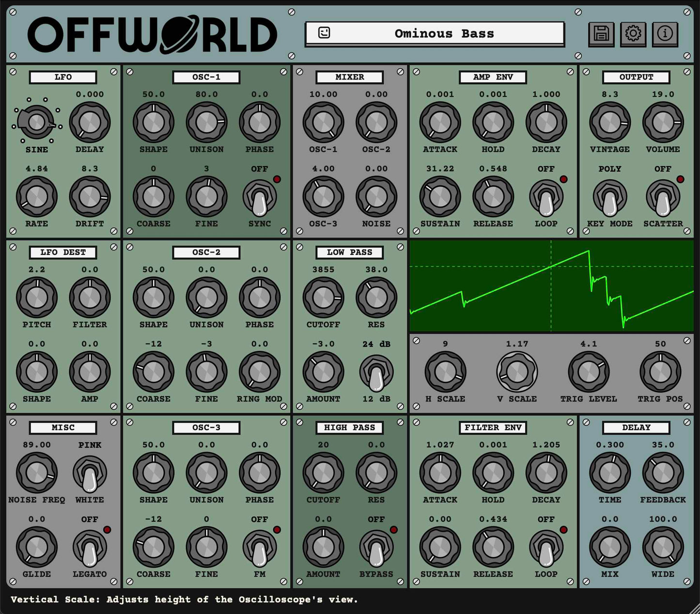
Task: Toggle the FILTER ENV LOOP switch
Action: pyautogui.click(x=546, y=548)
